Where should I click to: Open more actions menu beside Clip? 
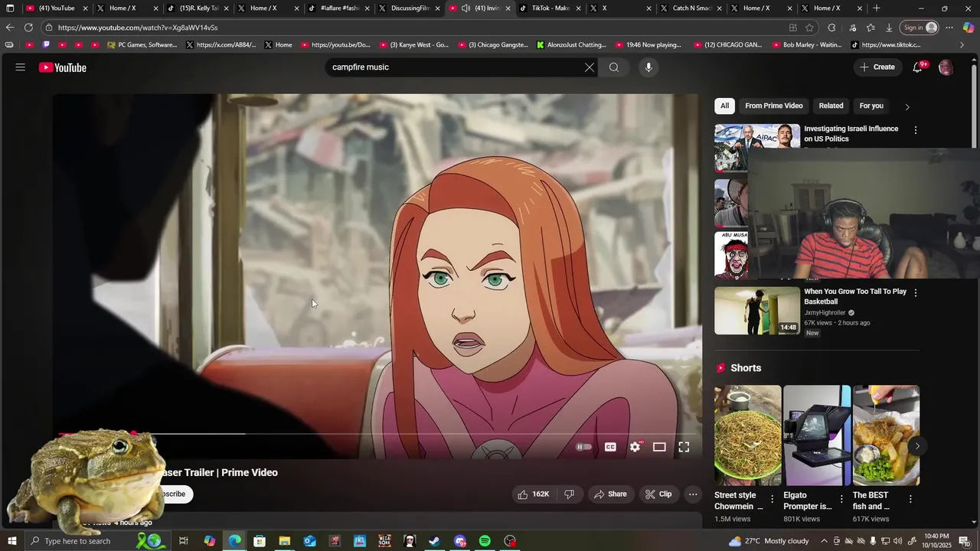tap(693, 494)
